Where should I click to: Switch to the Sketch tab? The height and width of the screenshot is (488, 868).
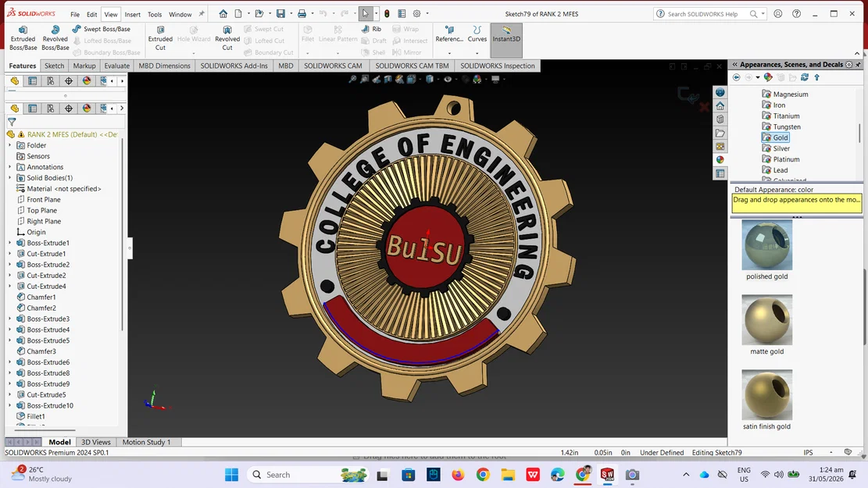(54, 66)
